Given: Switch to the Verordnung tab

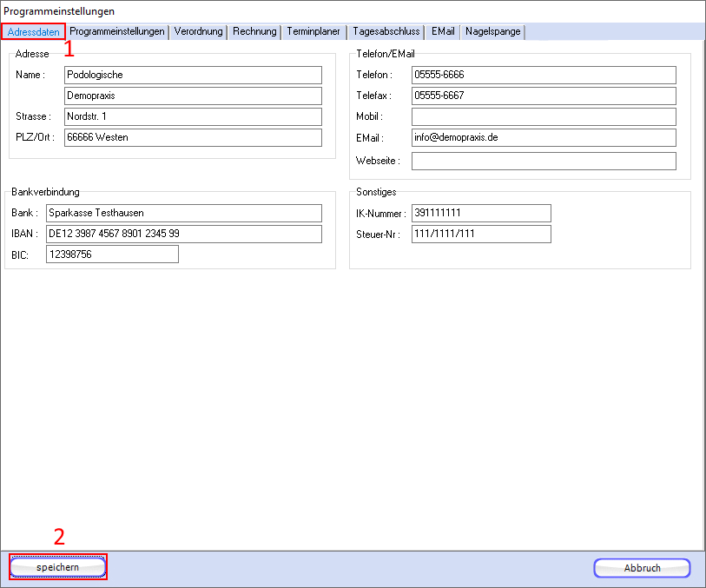Looking at the screenshot, I should click(x=199, y=31).
